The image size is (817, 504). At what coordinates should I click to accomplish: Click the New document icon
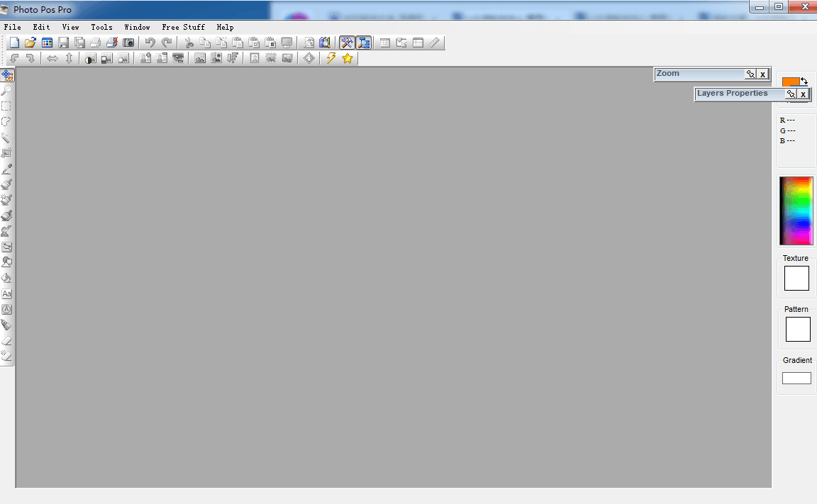pyautogui.click(x=14, y=43)
